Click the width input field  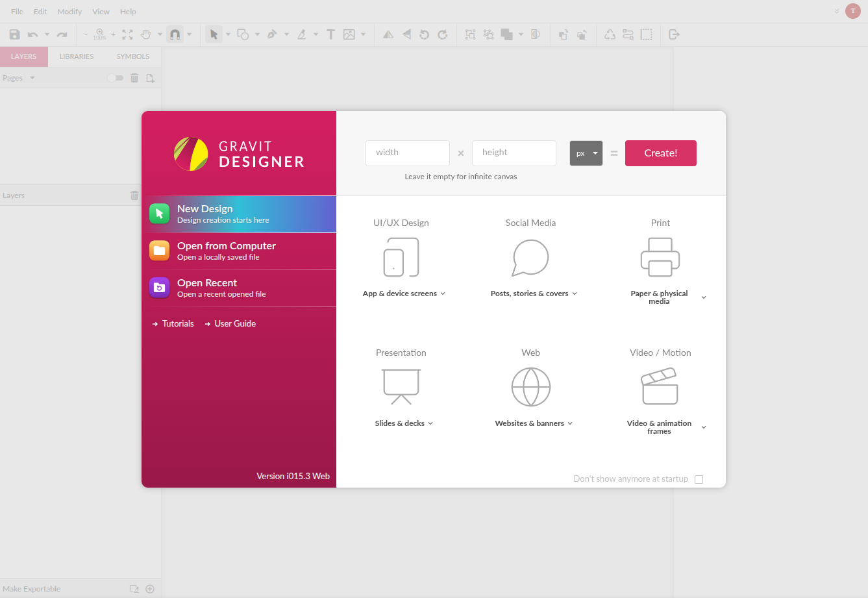(408, 153)
